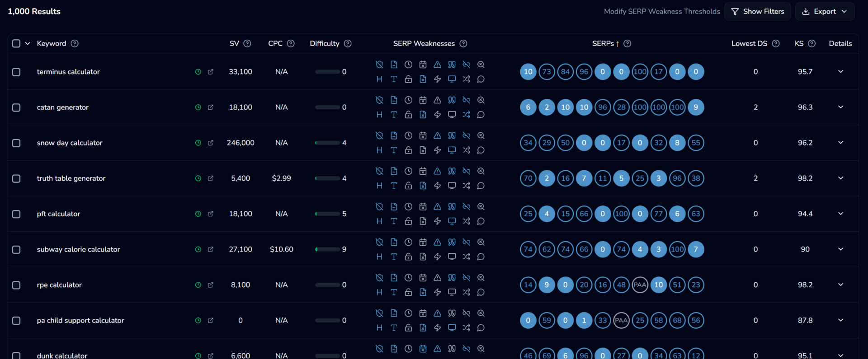Click the Show Filters button
The height and width of the screenshot is (359, 868).
(x=757, y=11)
